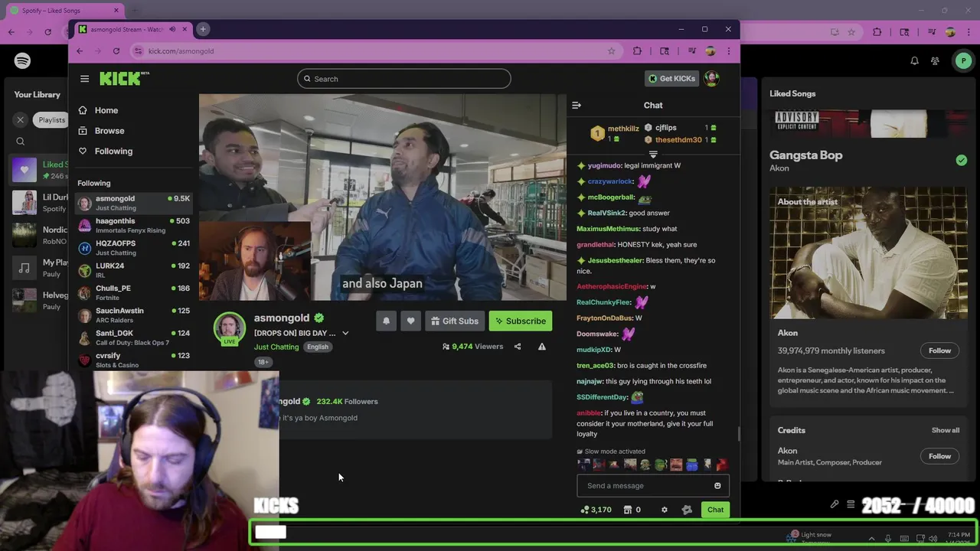Expand the chat leaderboard handle
Image resolution: width=980 pixels, height=551 pixels.
[x=653, y=155]
